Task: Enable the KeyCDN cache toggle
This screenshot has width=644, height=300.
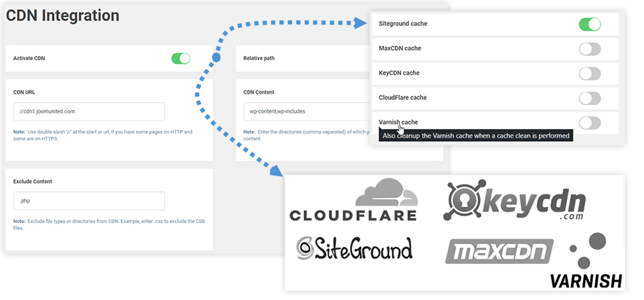Action: tap(590, 73)
